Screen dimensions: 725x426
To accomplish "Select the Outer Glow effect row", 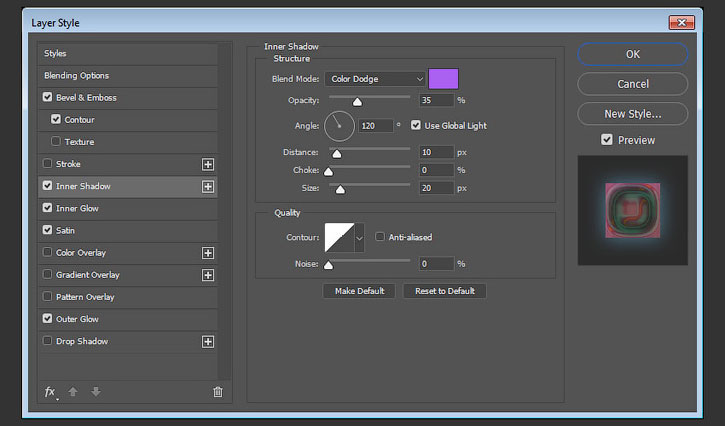I will click(x=128, y=320).
